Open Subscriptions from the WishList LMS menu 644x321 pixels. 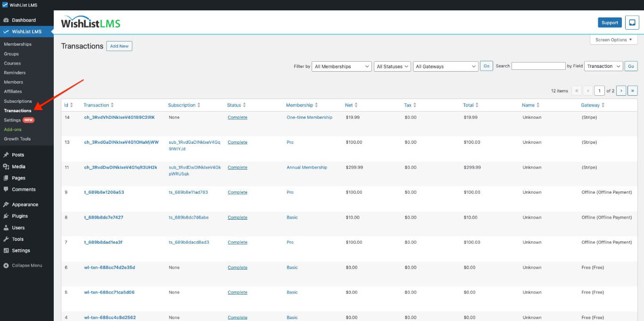click(19, 101)
